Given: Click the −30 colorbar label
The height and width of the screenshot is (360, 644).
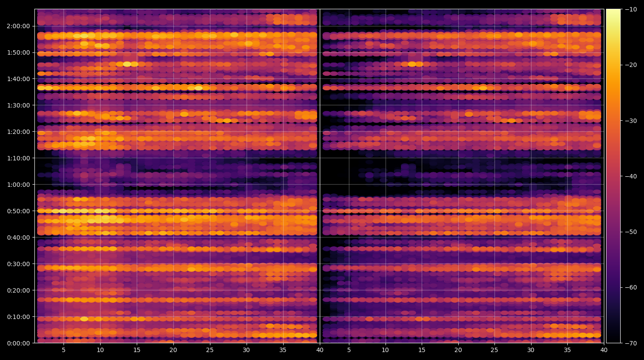Looking at the screenshot, I should pyautogui.click(x=631, y=120).
